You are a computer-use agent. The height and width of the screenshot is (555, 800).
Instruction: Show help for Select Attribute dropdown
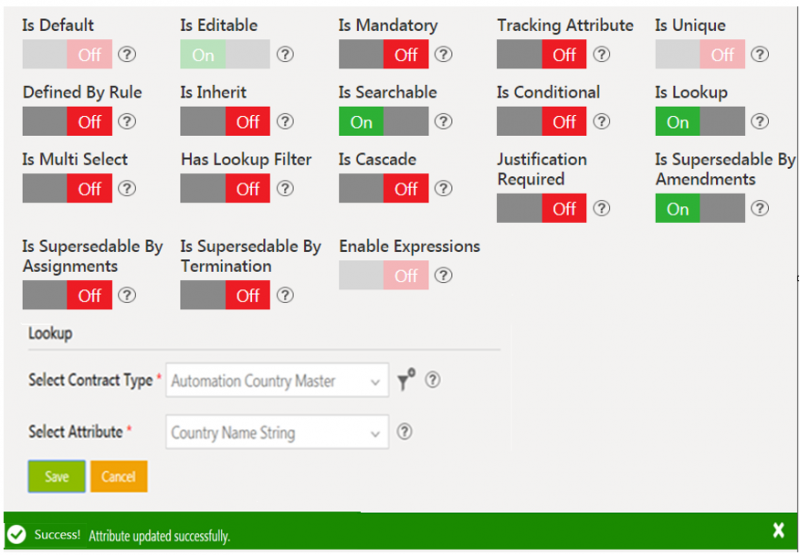(x=405, y=432)
